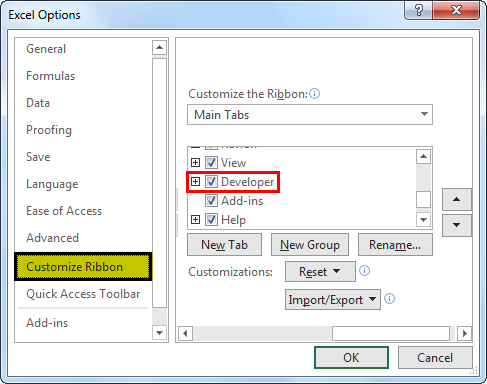The width and height of the screenshot is (487, 384).
Task: Click the tabs list scroll-up arrow
Action: pyautogui.click(x=423, y=156)
